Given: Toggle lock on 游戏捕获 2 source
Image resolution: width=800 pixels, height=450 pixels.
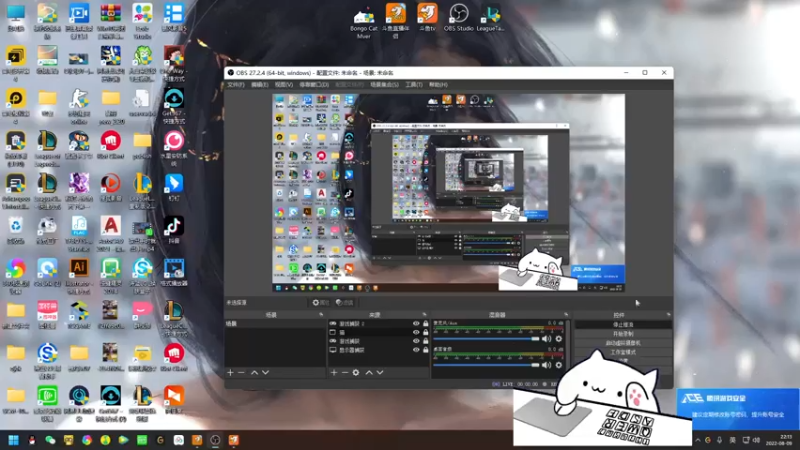Looking at the screenshot, I should click(426, 323).
